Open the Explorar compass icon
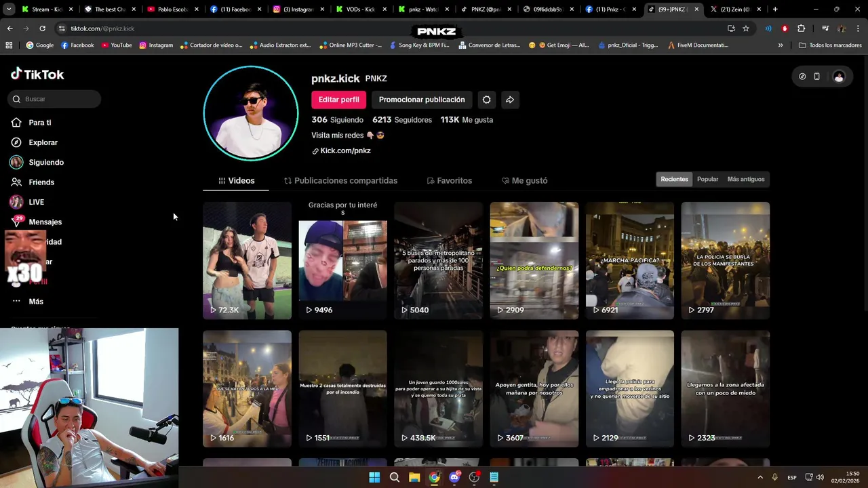 click(x=16, y=142)
